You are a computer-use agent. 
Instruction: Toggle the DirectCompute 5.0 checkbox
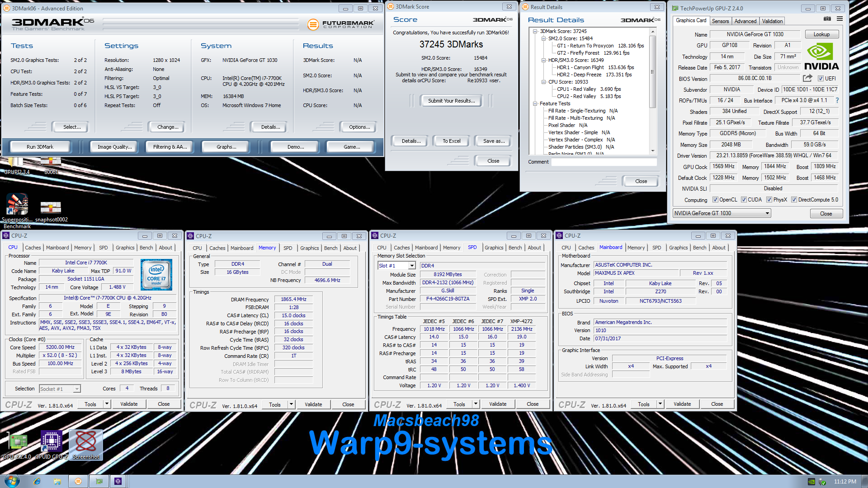point(794,199)
